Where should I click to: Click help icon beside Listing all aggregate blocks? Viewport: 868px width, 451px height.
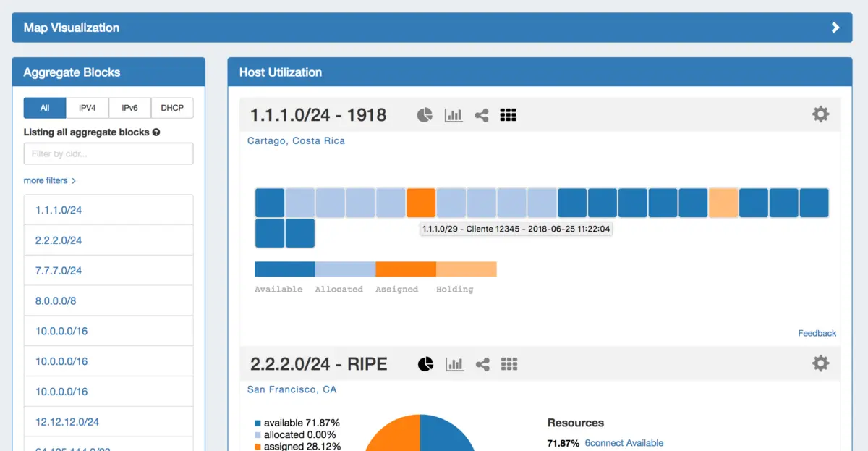[x=156, y=132]
